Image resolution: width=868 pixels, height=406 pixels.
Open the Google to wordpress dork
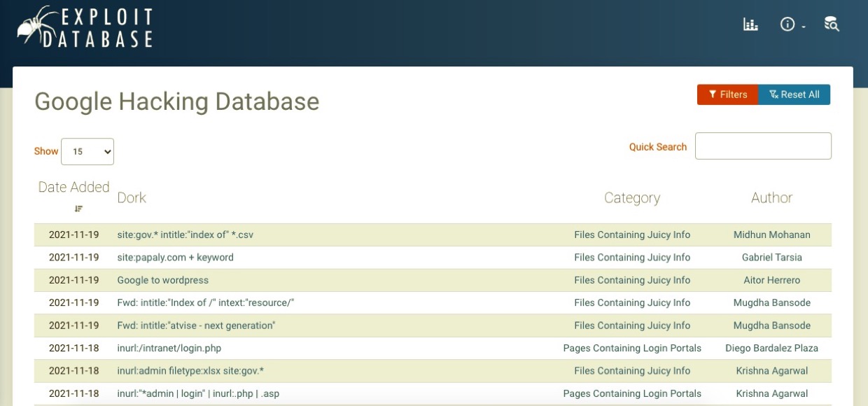[x=162, y=280]
